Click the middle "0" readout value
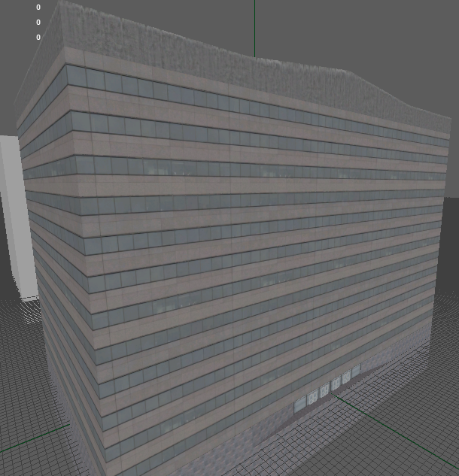The width and height of the screenshot is (459, 476). point(38,22)
